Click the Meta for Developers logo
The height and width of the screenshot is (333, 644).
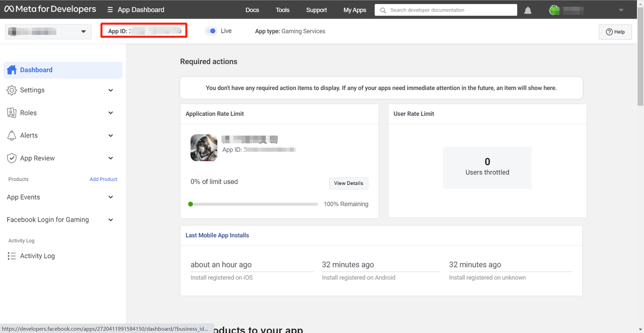50,10
